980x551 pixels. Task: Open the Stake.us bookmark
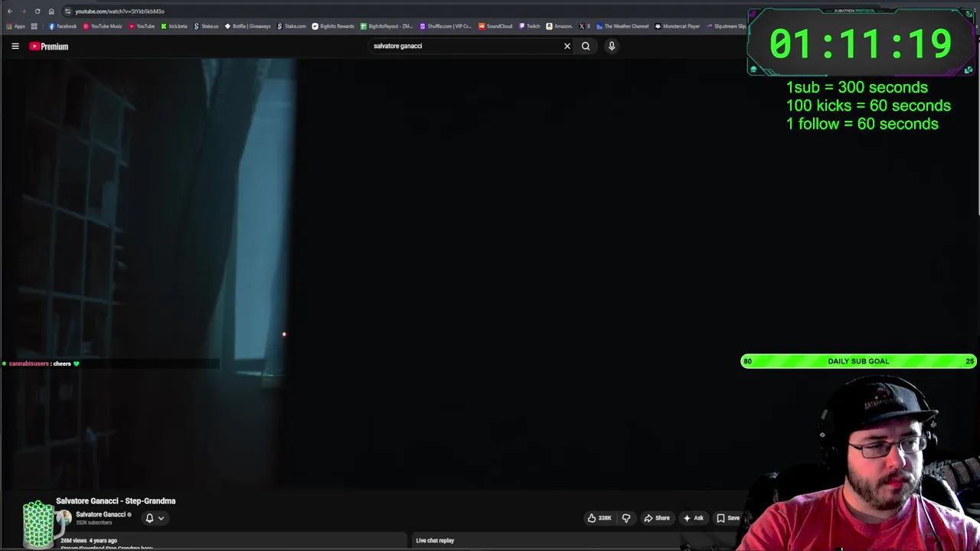point(206,26)
